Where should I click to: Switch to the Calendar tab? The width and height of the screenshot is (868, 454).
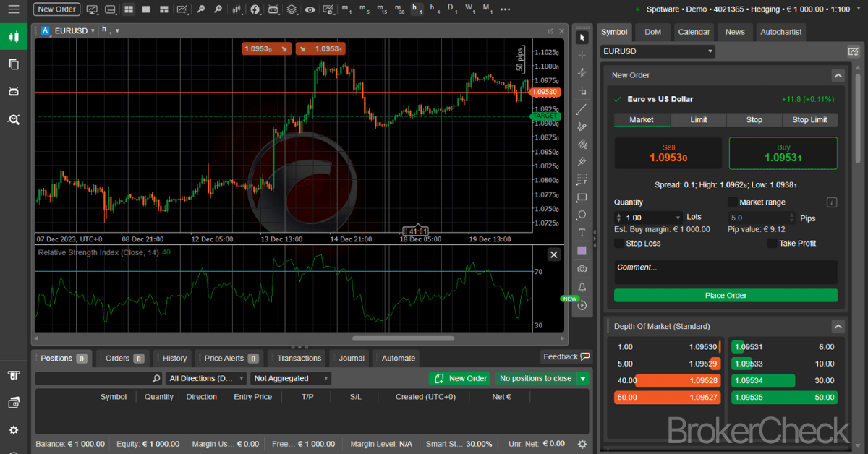pos(694,32)
